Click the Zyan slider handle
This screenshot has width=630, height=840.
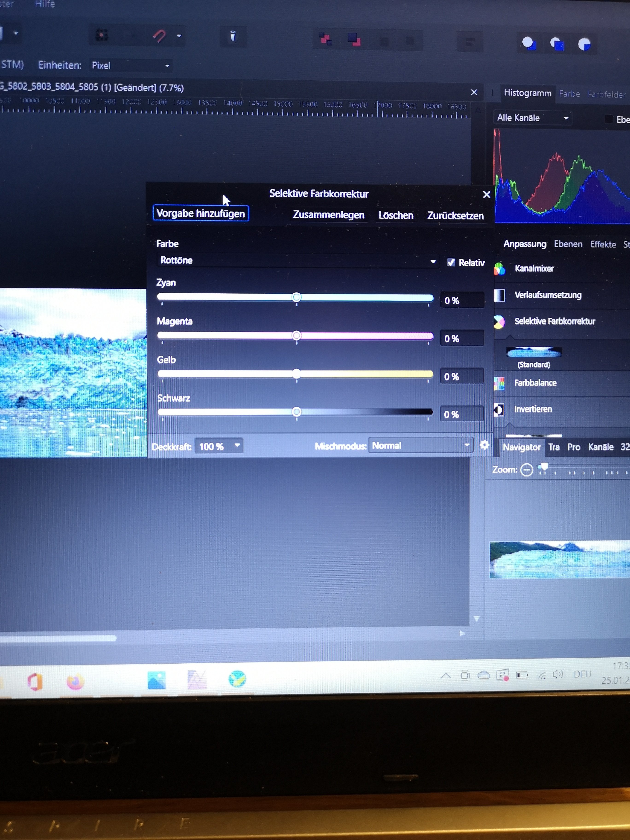(297, 297)
